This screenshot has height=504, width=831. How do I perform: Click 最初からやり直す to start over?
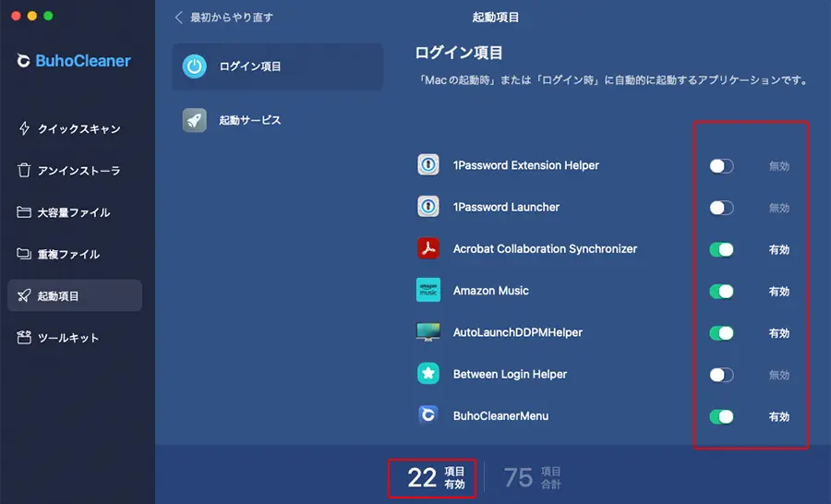point(232,18)
